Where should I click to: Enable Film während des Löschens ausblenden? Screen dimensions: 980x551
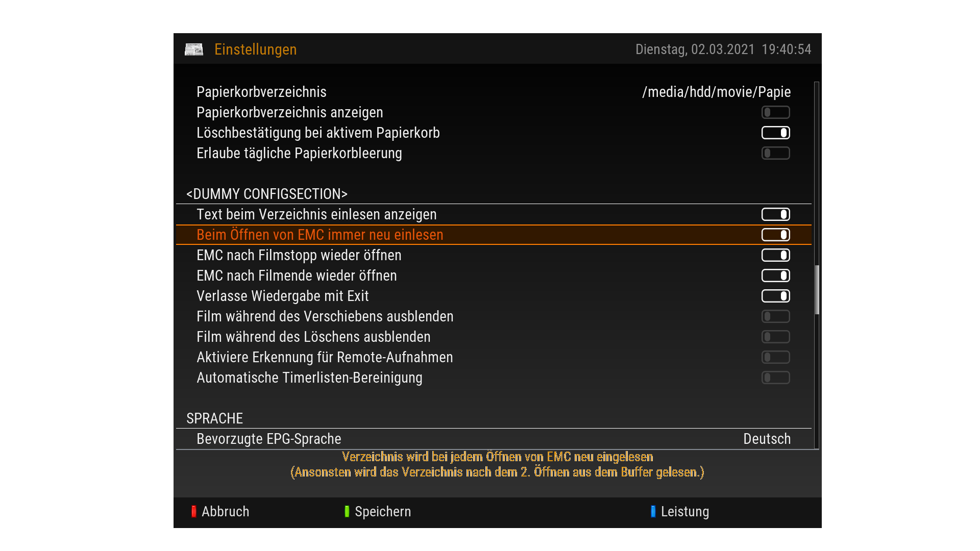point(775,337)
